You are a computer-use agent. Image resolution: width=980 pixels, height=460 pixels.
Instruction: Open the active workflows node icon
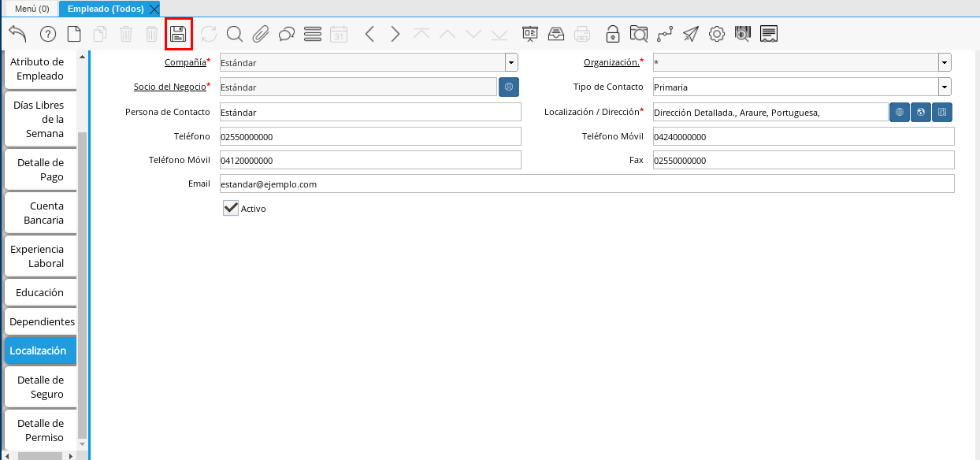(x=665, y=34)
